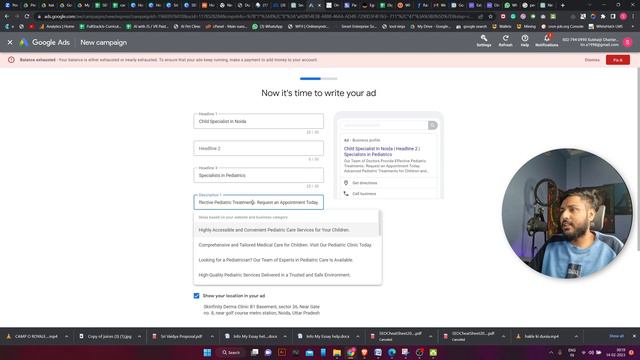Viewport: 640px width, 360px height.
Task: Click the Brave browser icon in the taskbar
Action: click(x=364, y=352)
